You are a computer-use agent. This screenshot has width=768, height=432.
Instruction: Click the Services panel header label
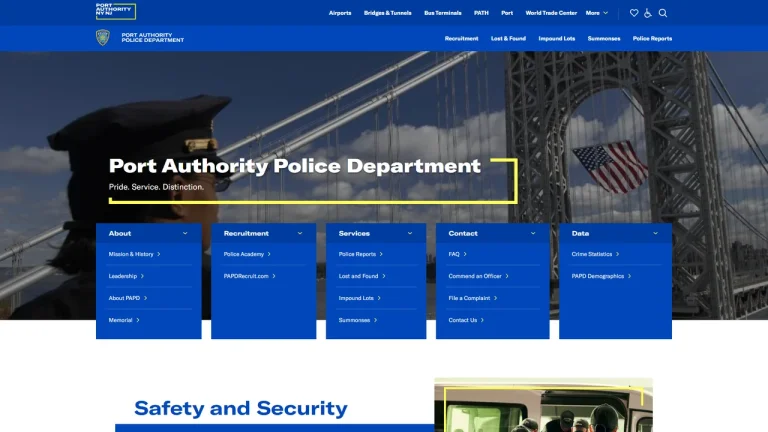[354, 233]
